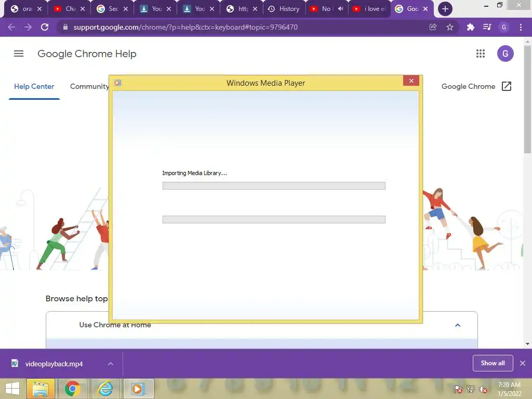Click the videoplayback.mp4 file icon

(15, 363)
